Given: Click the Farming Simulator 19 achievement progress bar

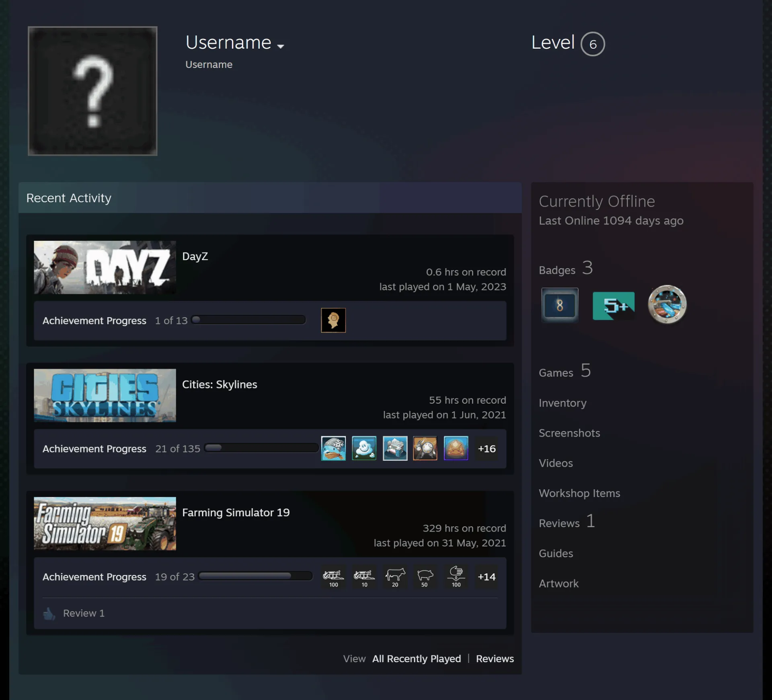Looking at the screenshot, I should coord(255,576).
